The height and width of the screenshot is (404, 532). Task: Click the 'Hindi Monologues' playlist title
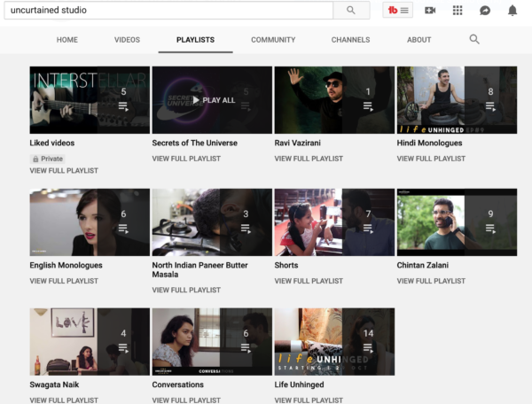point(429,143)
